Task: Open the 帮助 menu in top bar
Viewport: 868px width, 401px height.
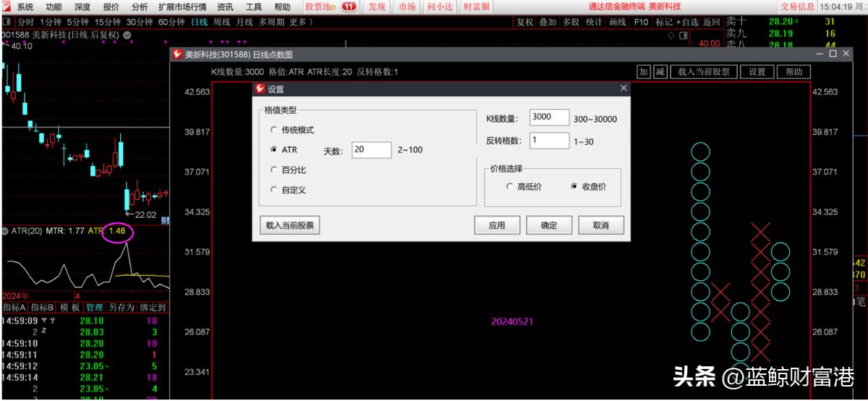Action: click(282, 7)
